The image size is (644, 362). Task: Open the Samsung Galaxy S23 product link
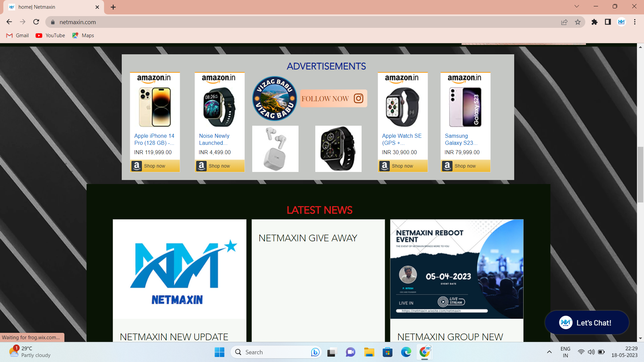click(461, 139)
